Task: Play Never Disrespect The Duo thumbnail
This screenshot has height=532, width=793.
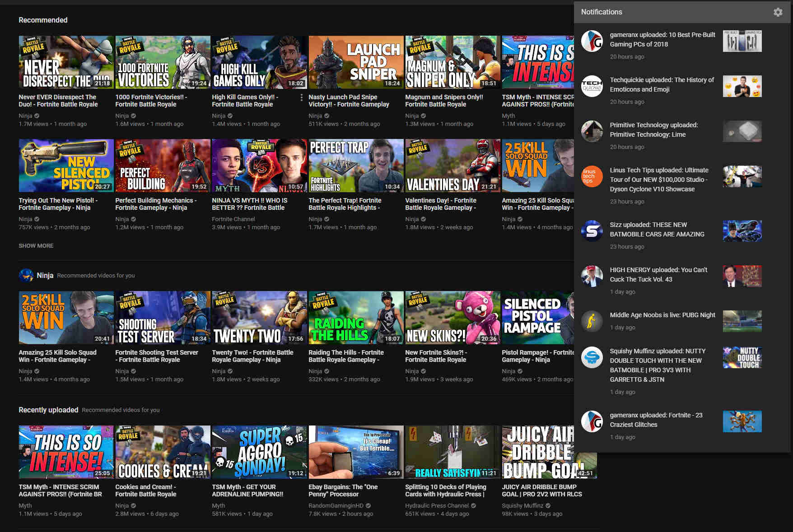Action: point(66,62)
